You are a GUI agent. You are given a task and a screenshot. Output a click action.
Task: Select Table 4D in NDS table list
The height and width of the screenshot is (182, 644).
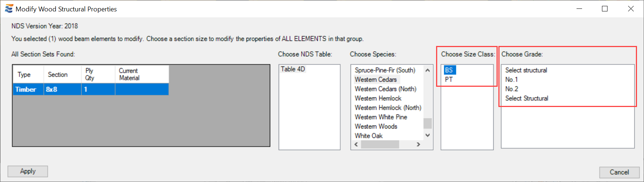point(293,69)
